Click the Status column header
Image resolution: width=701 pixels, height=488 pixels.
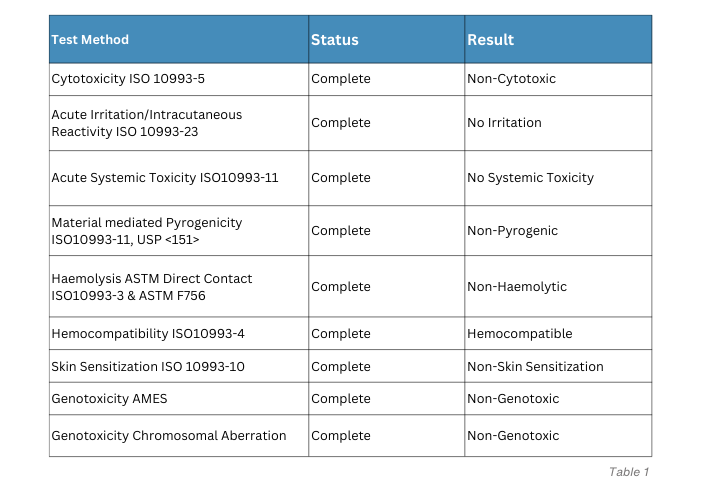(x=386, y=39)
